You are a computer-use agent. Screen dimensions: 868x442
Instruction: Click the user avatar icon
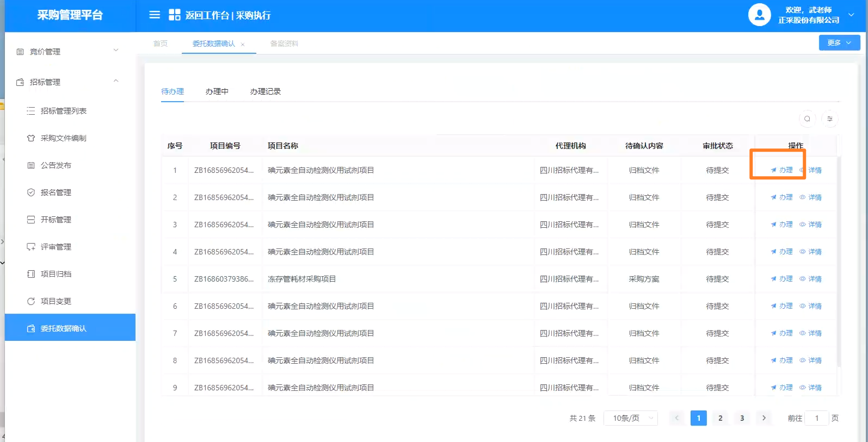click(x=759, y=15)
